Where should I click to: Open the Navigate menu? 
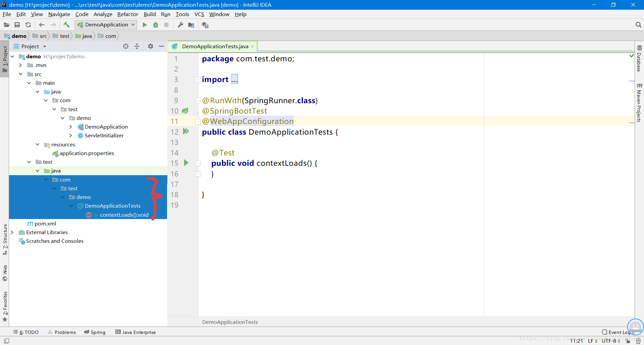[59, 14]
